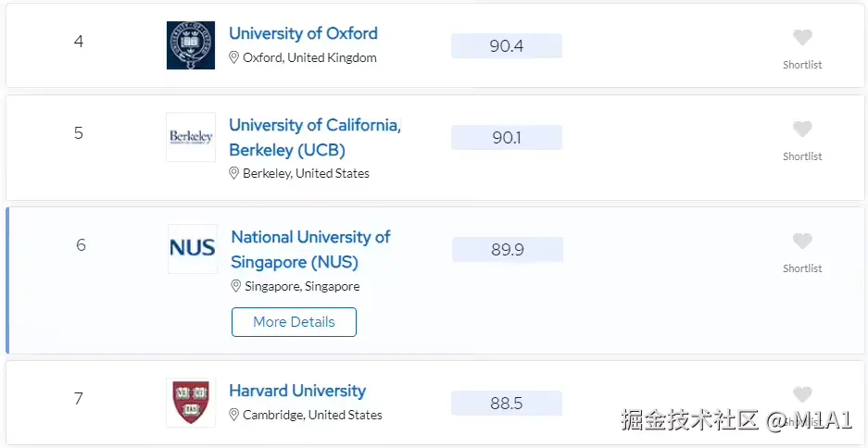Open the Harvard University link
This screenshot has height=448, width=868.
coord(297,391)
